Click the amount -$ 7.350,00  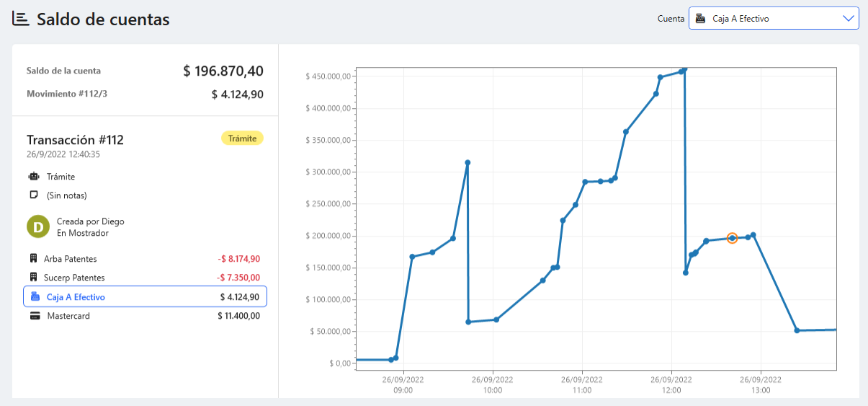pyautogui.click(x=238, y=278)
